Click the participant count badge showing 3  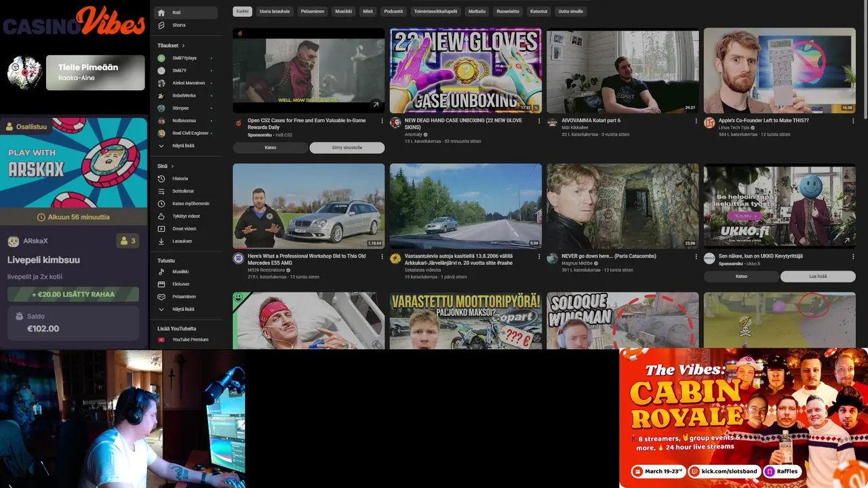click(x=127, y=241)
